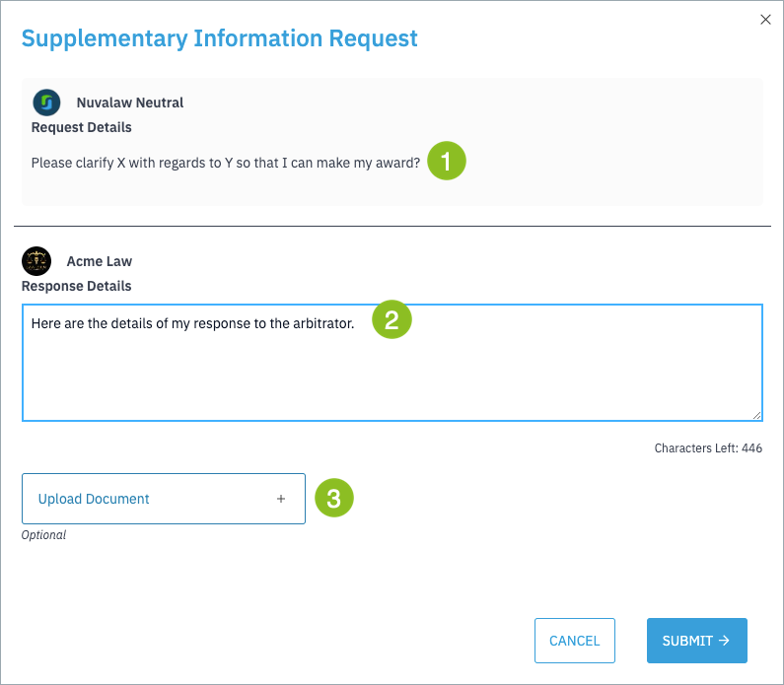Click the 'Please clarify X with regards to Y' text
The height and width of the screenshot is (685, 784).
point(226,163)
